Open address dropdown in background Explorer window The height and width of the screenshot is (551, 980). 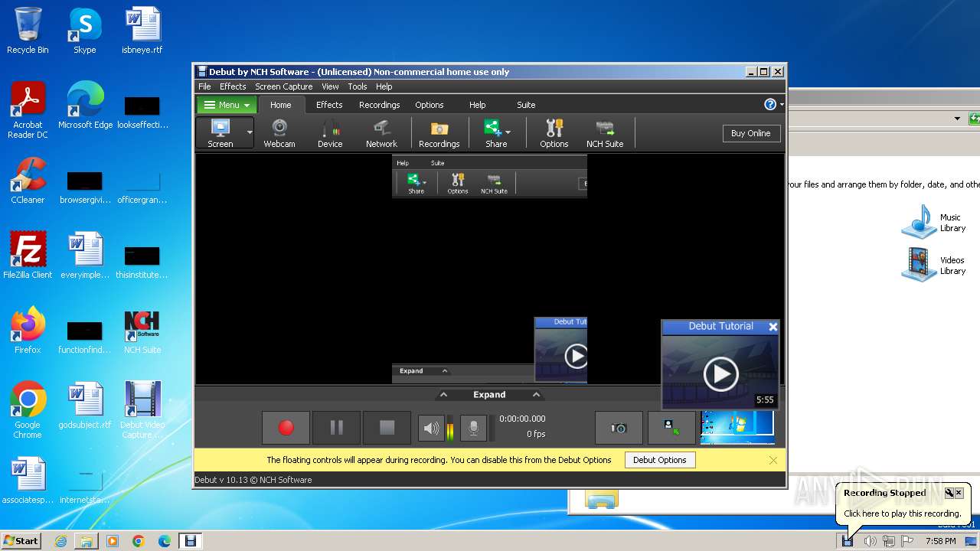(957, 119)
